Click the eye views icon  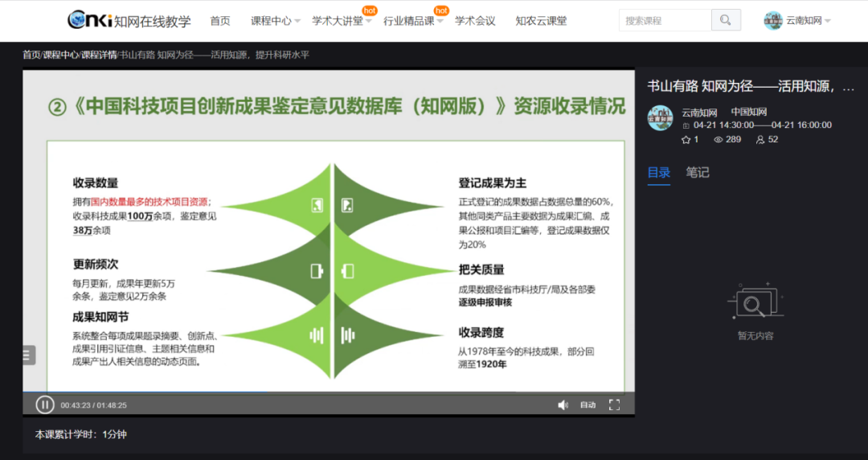pyautogui.click(x=718, y=140)
